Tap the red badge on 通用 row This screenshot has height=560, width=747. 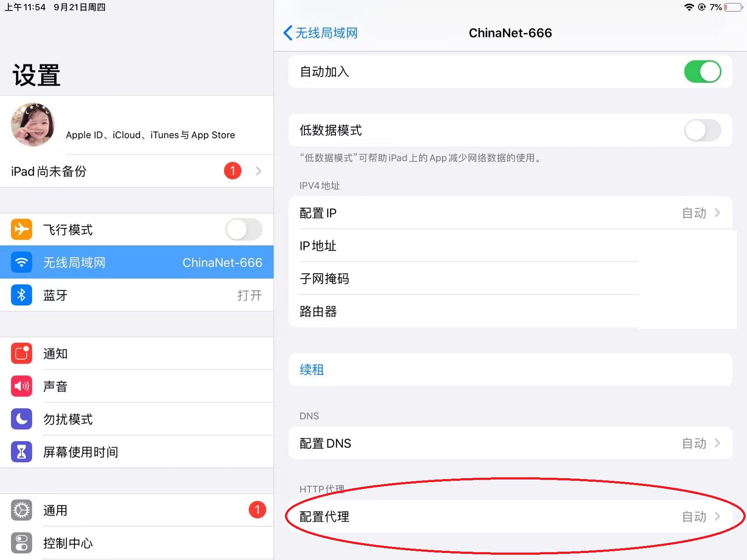pyautogui.click(x=257, y=510)
